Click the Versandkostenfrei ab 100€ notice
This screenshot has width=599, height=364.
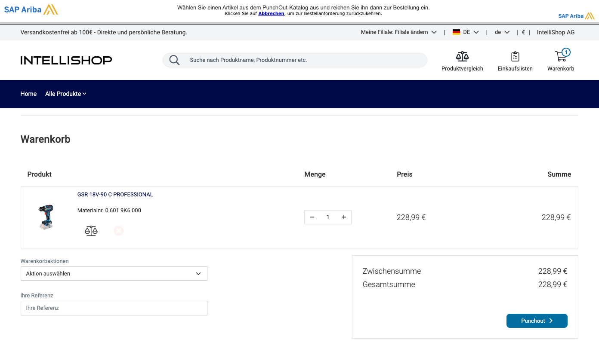104,32
